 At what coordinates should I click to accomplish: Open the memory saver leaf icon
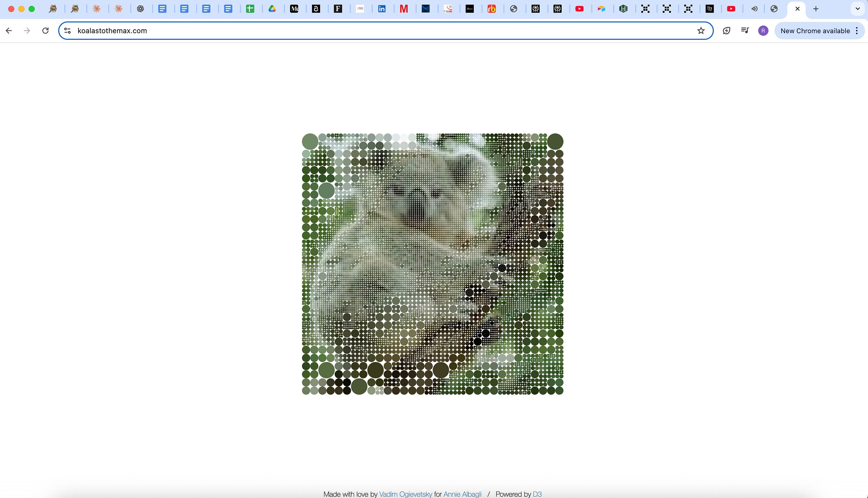(726, 31)
